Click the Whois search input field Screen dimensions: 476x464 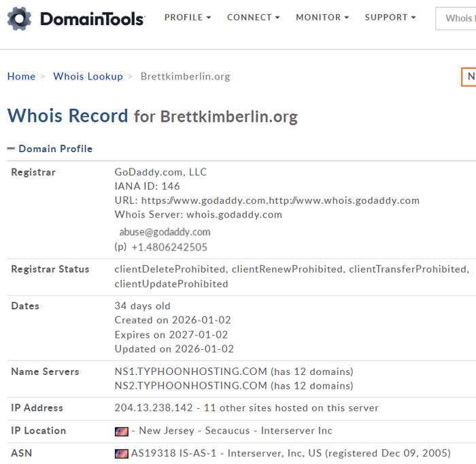pyautogui.click(x=457, y=18)
